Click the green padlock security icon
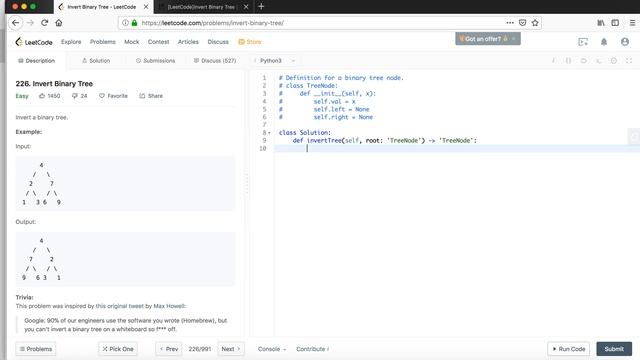This screenshot has height=360, width=640. coord(134,23)
